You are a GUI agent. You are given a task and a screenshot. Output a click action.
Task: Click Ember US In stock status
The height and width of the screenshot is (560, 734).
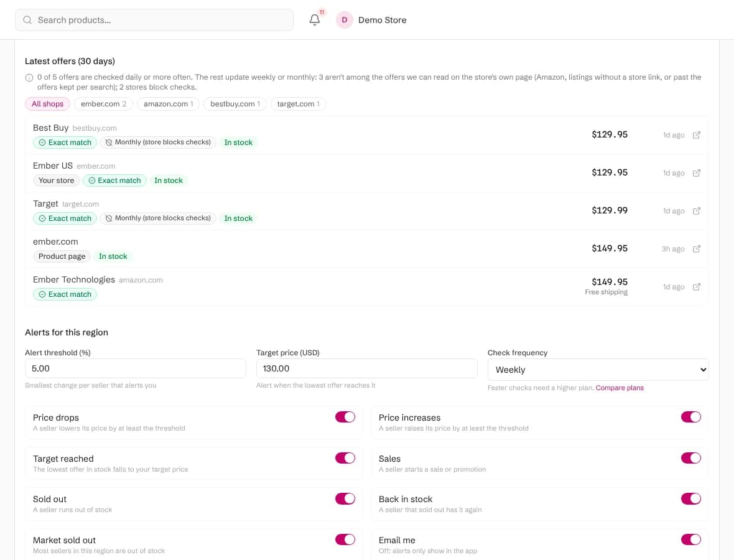coord(169,180)
